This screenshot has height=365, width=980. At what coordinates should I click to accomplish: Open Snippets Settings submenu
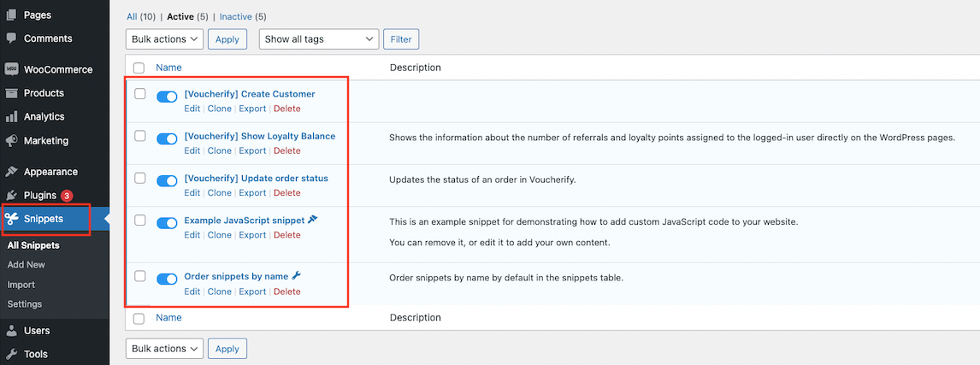pos(25,303)
